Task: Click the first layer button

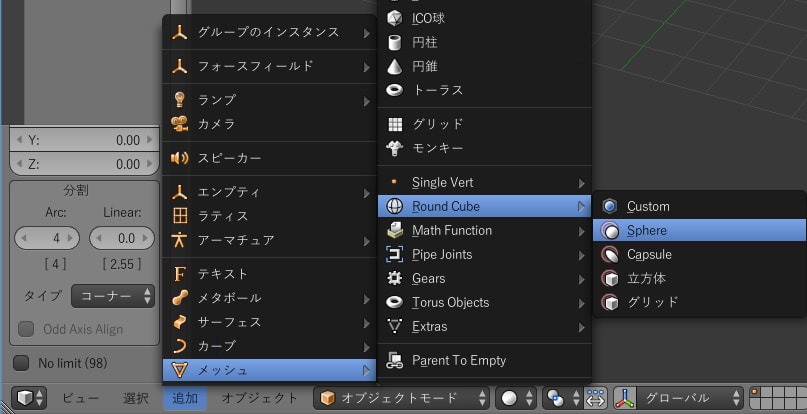Action: [x=757, y=393]
